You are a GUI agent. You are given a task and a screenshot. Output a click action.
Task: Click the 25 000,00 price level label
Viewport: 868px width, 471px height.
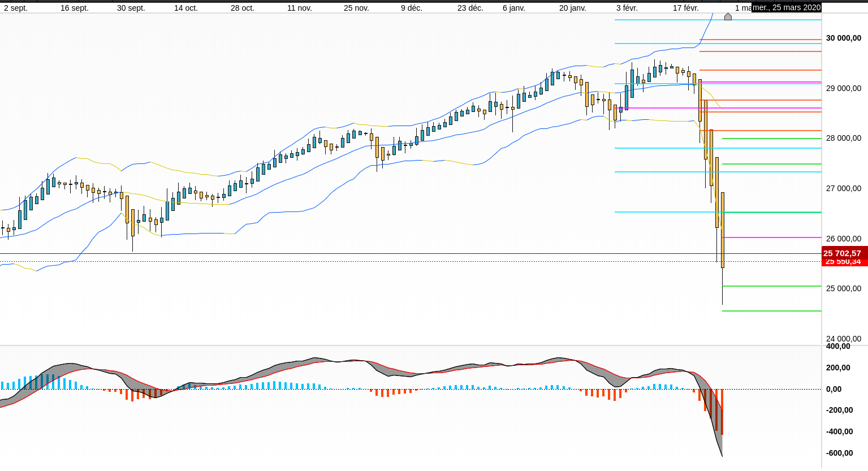point(844,288)
